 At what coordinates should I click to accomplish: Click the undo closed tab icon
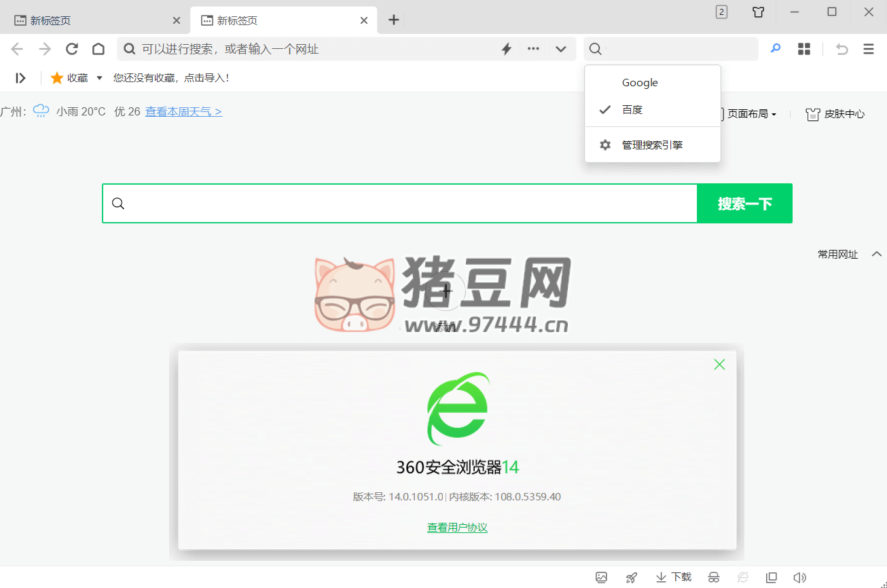click(842, 49)
